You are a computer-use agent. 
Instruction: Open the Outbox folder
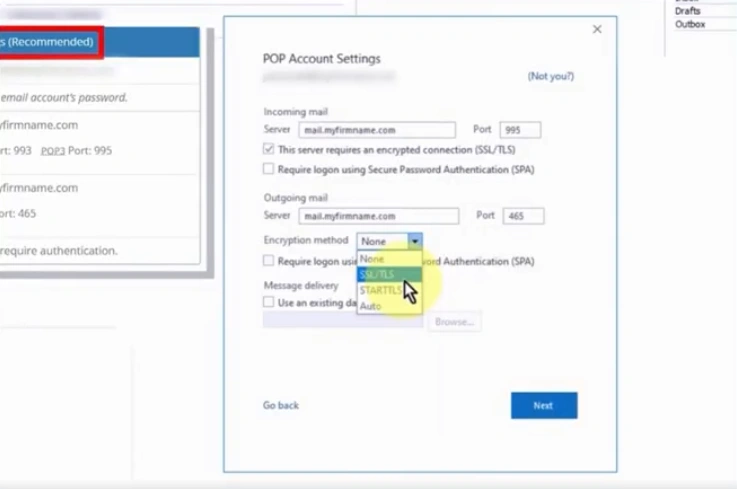690,24
